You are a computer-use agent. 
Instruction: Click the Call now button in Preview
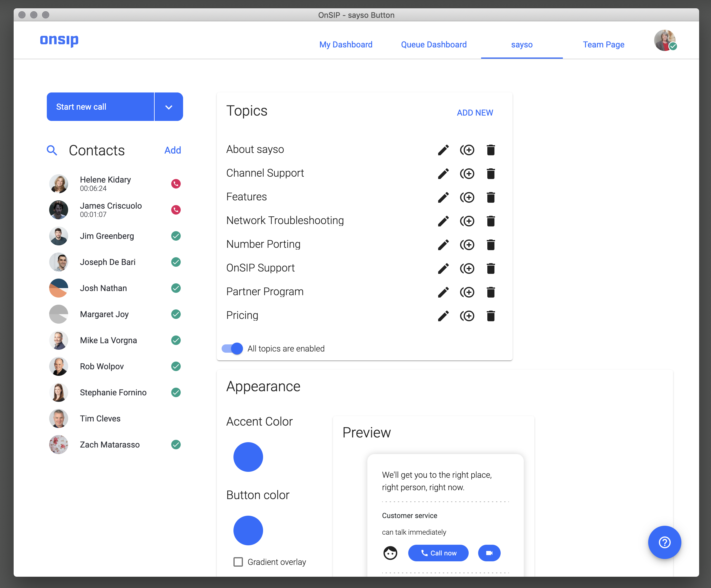coord(438,553)
